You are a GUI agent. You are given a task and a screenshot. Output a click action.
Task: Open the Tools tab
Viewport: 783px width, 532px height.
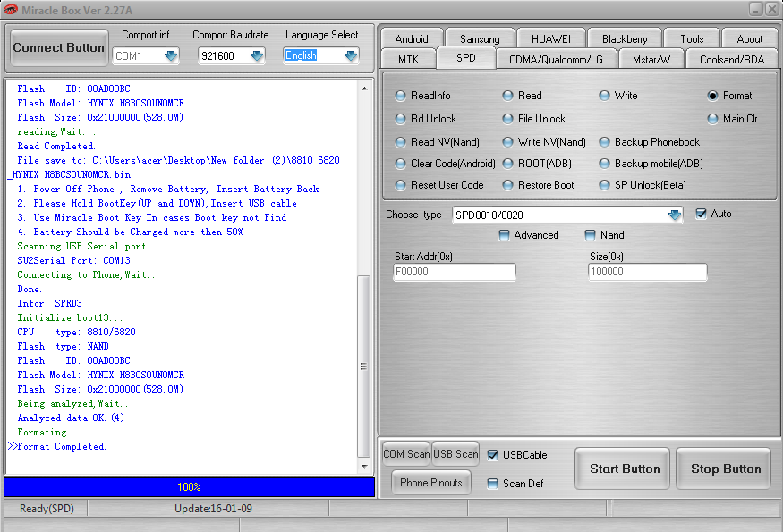[692, 39]
